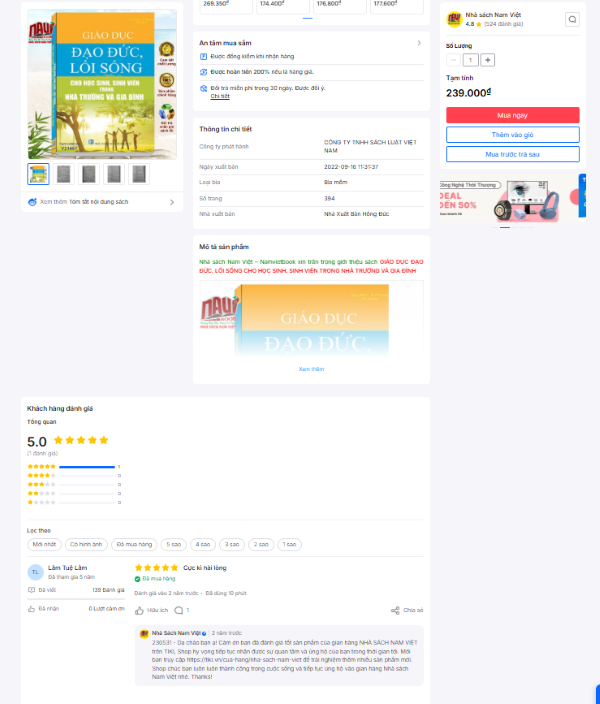The image size is (600, 704).
Task: Filter reviews by Đã mua hàng
Action: point(134,544)
